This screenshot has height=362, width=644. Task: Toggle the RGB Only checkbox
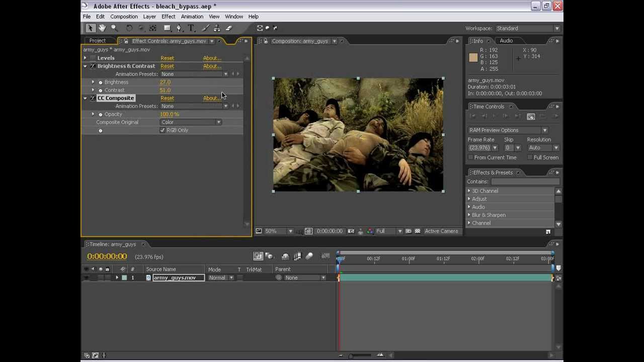163,130
